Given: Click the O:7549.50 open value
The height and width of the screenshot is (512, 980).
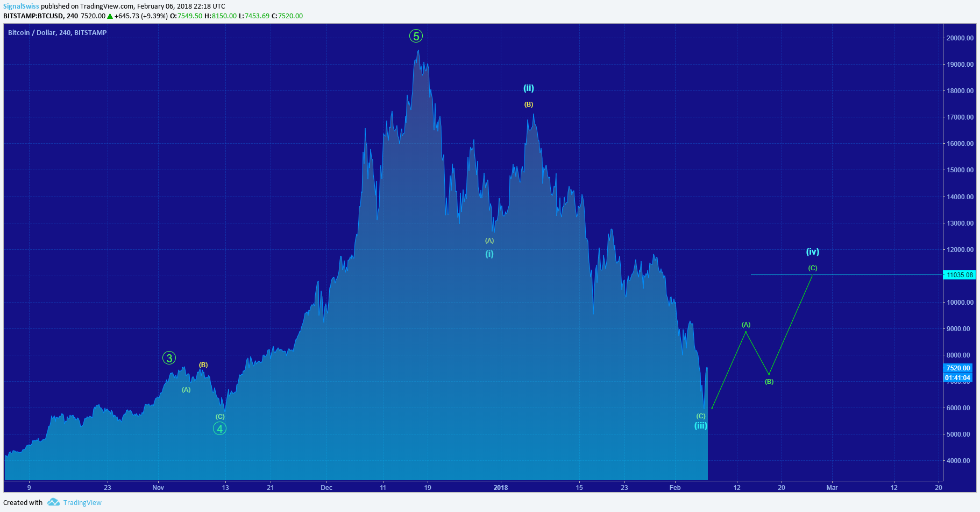Looking at the screenshot, I should coord(186,16).
